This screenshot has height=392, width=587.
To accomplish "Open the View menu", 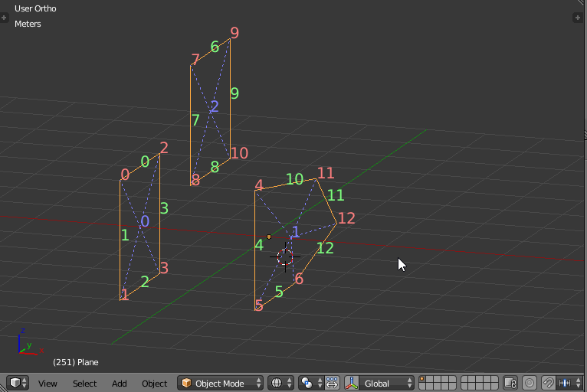I will click(x=48, y=384).
